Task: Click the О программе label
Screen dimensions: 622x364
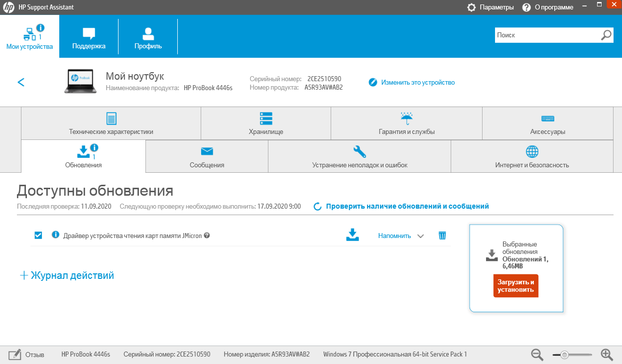Action: tap(554, 7)
